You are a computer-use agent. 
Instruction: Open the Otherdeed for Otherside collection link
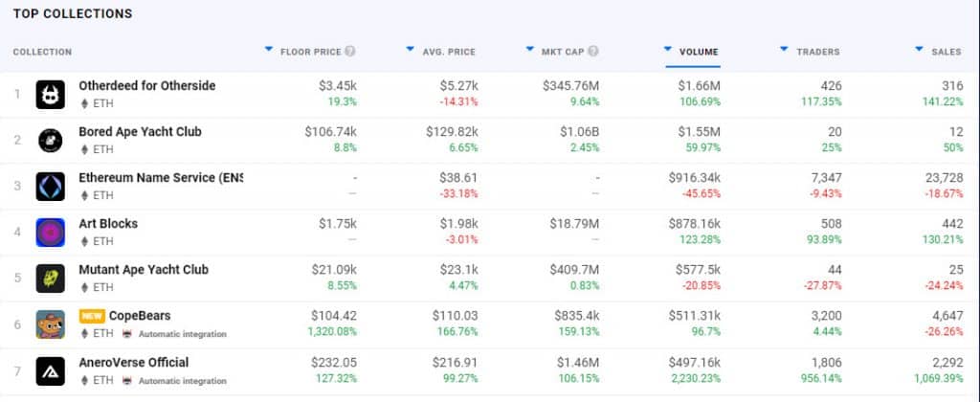tap(146, 85)
